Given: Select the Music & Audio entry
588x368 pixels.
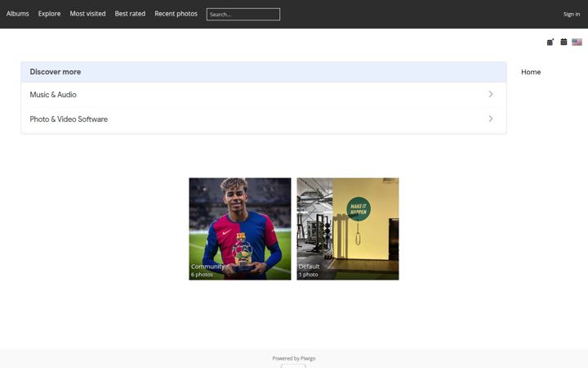Looking at the screenshot, I should tap(264, 95).
